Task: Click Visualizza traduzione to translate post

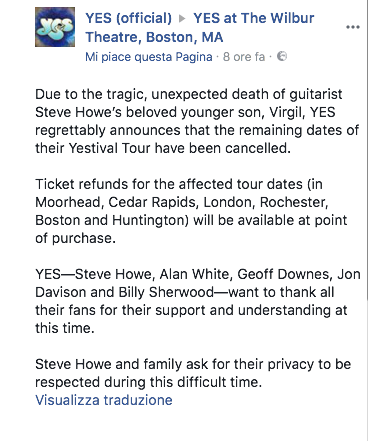Action: (104, 400)
